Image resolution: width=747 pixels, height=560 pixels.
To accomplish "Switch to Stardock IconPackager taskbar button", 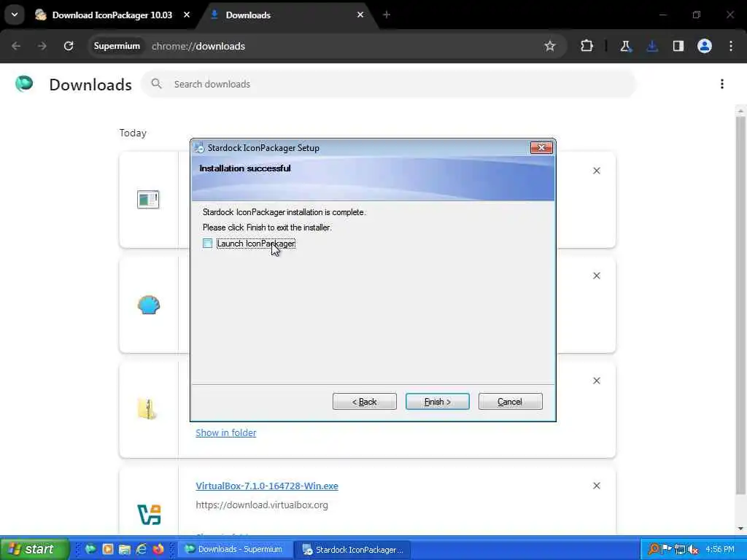I will [354, 550].
